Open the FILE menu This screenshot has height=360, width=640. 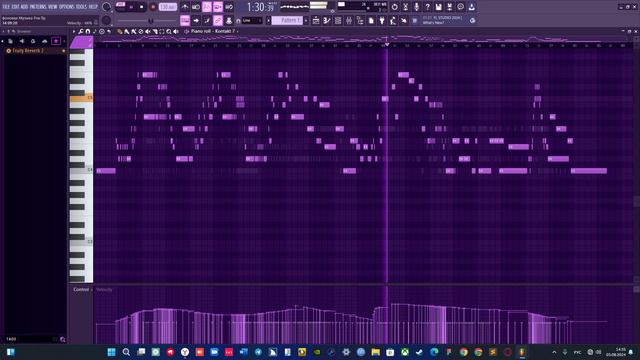[x=6, y=7]
